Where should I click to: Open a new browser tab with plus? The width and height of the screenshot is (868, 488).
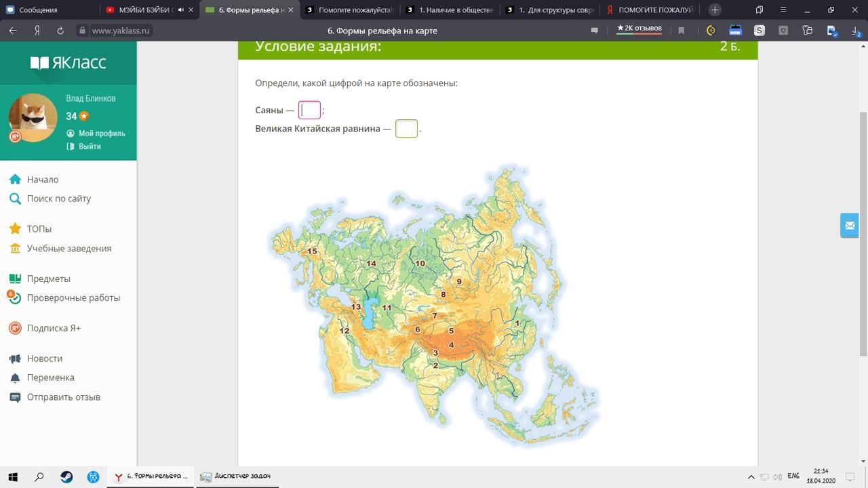coord(715,9)
